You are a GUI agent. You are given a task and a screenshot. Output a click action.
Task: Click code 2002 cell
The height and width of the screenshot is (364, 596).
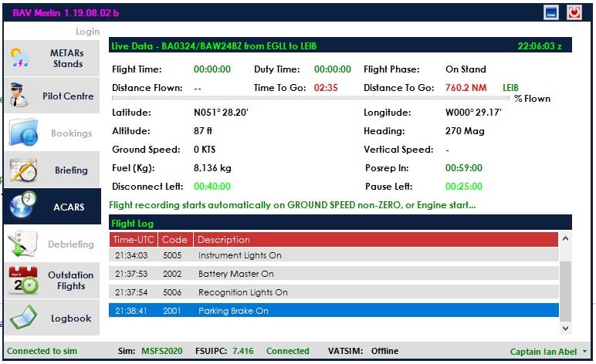point(172,274)
